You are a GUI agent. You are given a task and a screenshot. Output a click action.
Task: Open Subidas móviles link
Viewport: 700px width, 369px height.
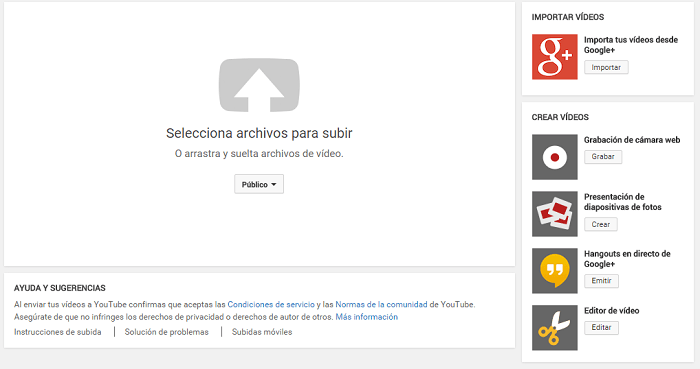262,332
